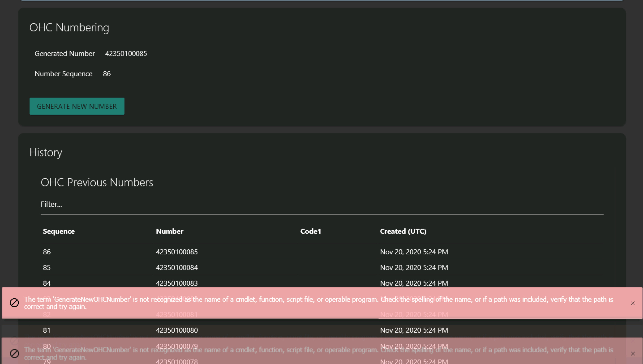Close the lower faded error notification

pyautogui.click(x=632, y=353)
